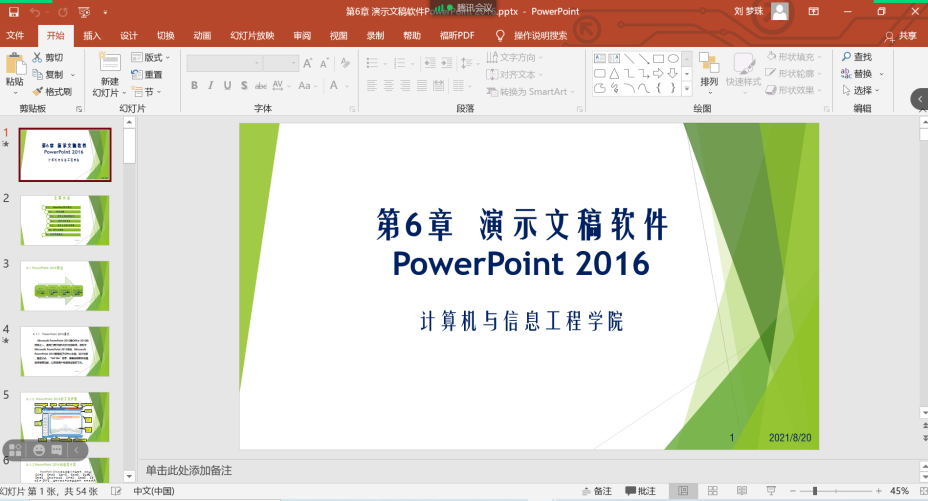This screenshot has height=501, width=928.
Task: Increase list indent level
Action: pyautogui.click(x=447, y=63)
